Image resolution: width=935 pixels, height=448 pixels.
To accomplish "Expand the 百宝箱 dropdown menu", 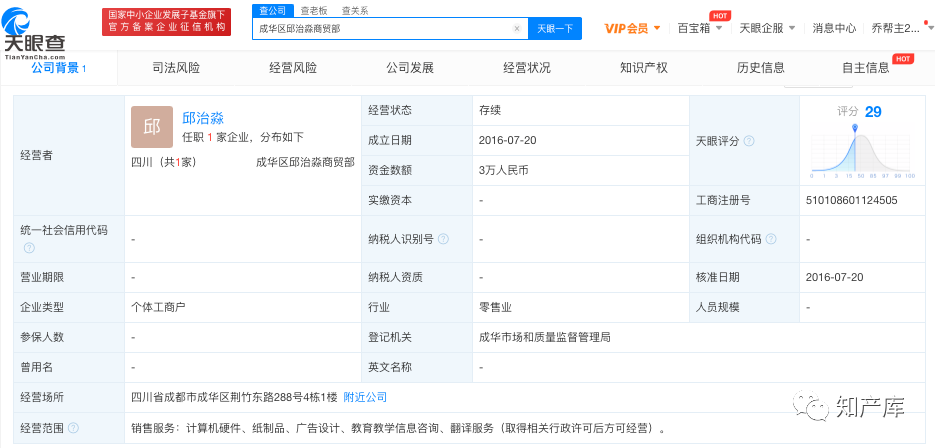I will 701,28.
